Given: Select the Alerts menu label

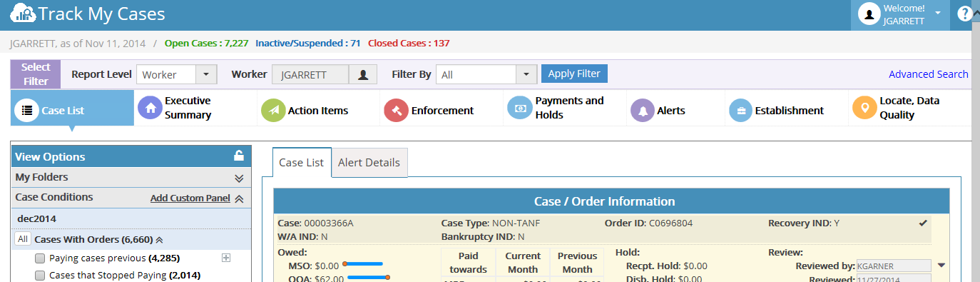Looking at the screenshot, I should point(671,111).
